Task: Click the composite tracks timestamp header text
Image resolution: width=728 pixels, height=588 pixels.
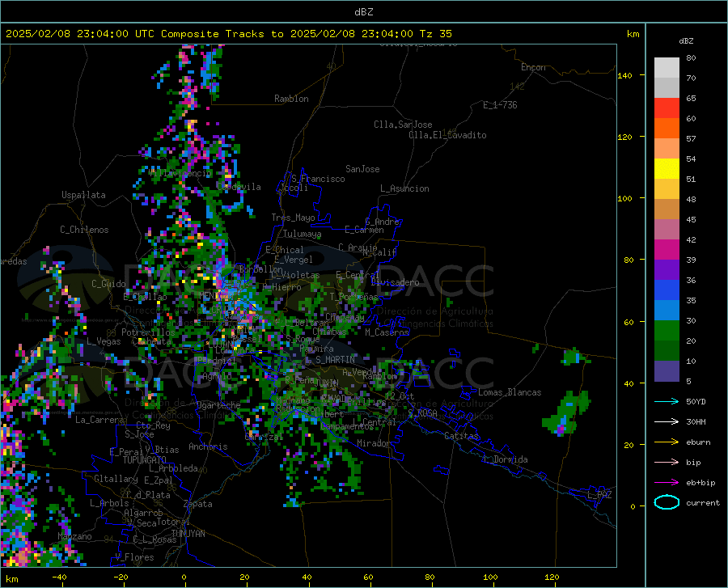Action: 228,34
